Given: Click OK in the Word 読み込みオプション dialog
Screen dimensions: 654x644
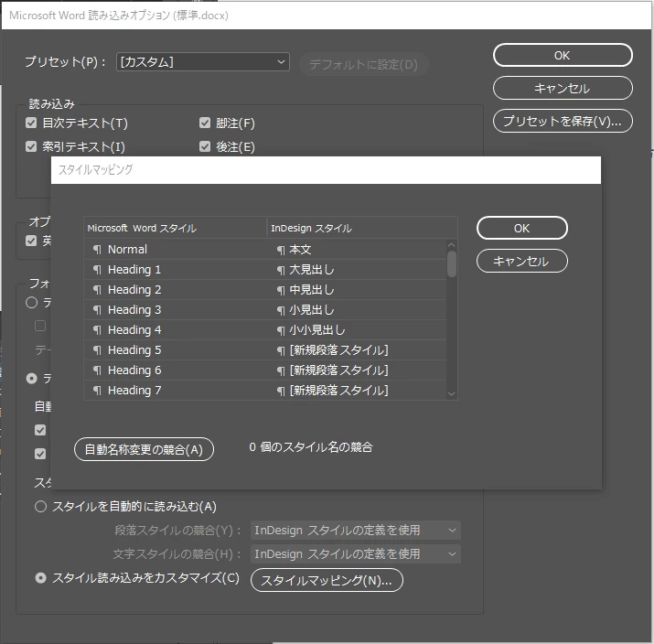Looking at the screenshot, I should (x=563, y=55).
